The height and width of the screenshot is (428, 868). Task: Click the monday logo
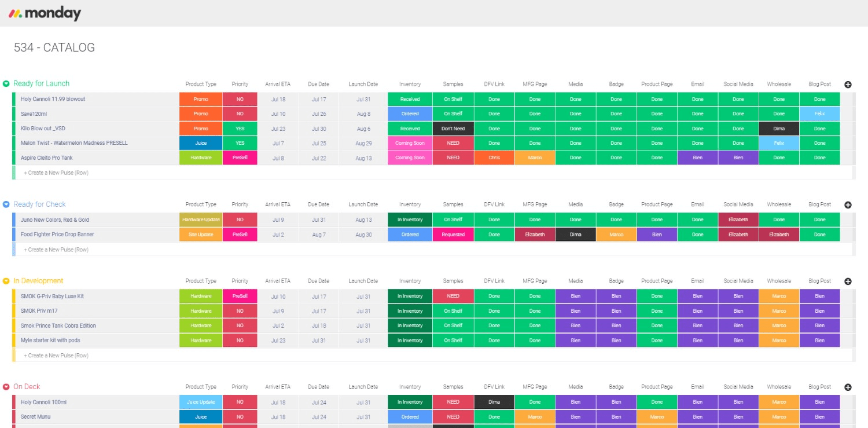click(45, 13)
